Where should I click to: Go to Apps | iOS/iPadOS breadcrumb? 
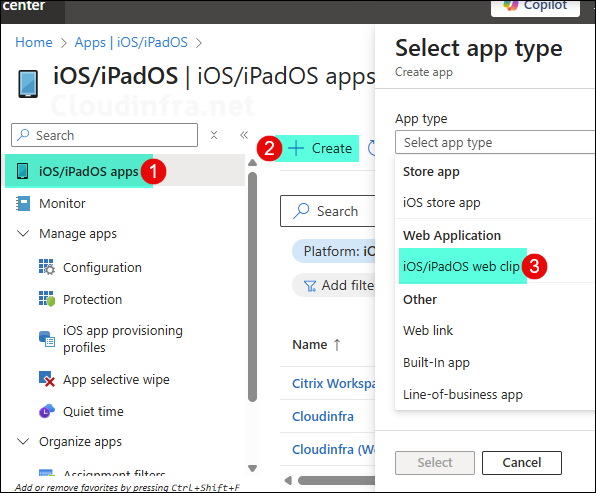point(131,42)
